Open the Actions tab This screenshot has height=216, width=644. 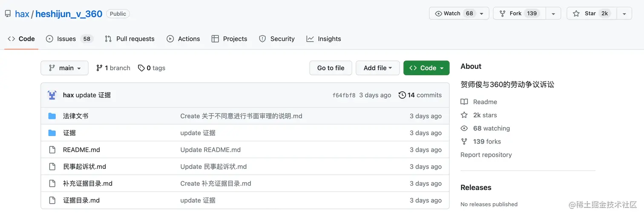(183, 39)
